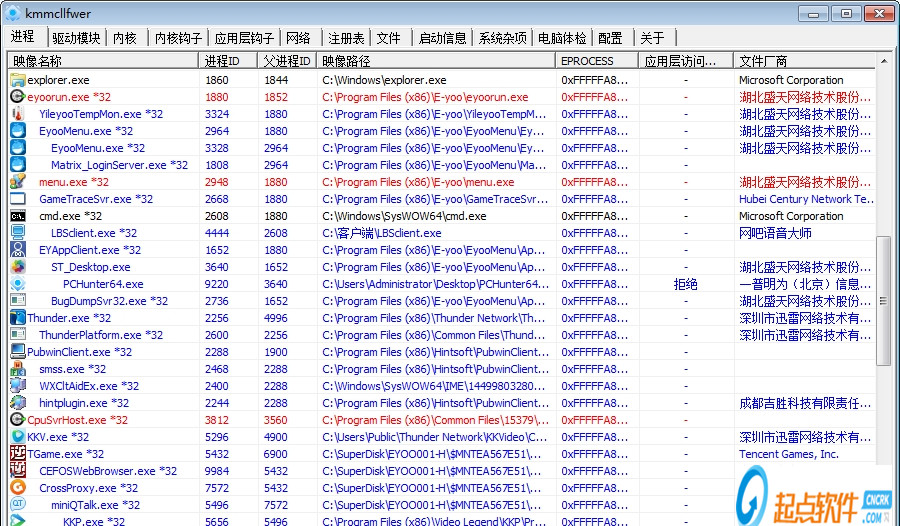Screen dimensions: 900x526
Task: Switch to the 电脑体检 tab
Action: click(562, 38)
